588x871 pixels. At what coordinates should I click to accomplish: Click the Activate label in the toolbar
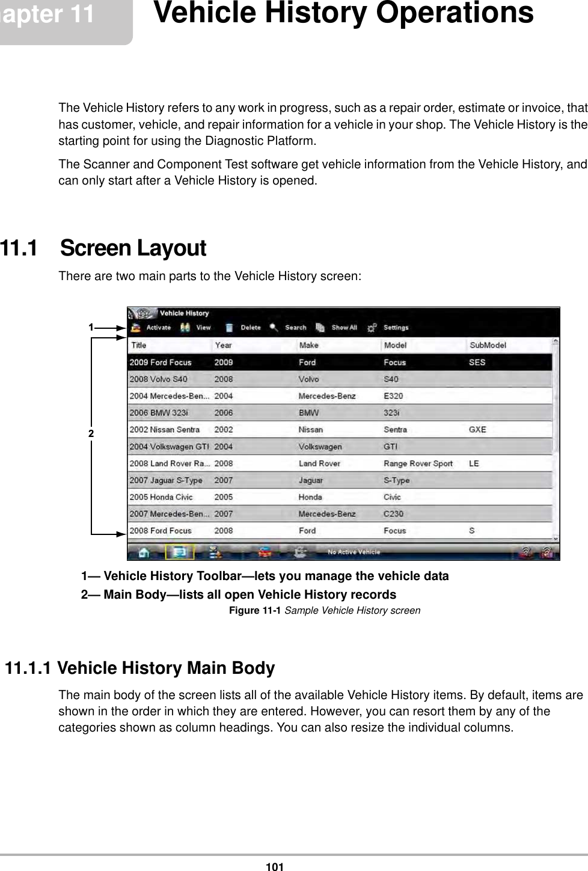pos(159,328)
